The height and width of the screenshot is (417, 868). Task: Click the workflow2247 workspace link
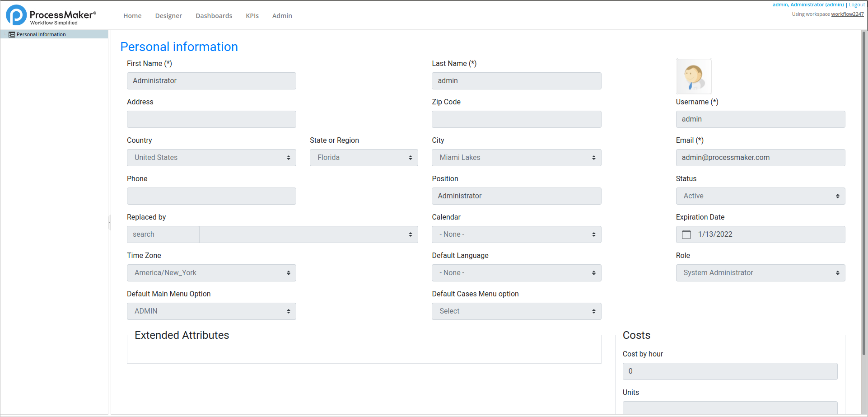(x=847, y=14)
